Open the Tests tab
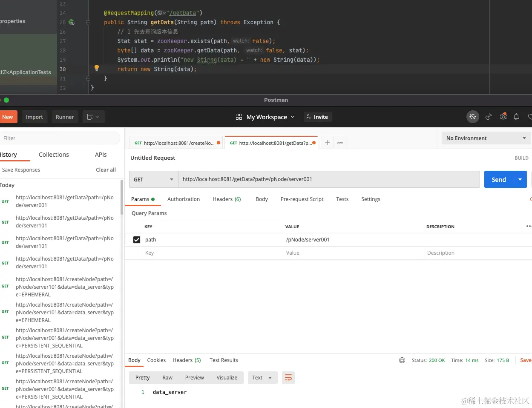Viewport: 532px width, 408px height. point(342,199)
